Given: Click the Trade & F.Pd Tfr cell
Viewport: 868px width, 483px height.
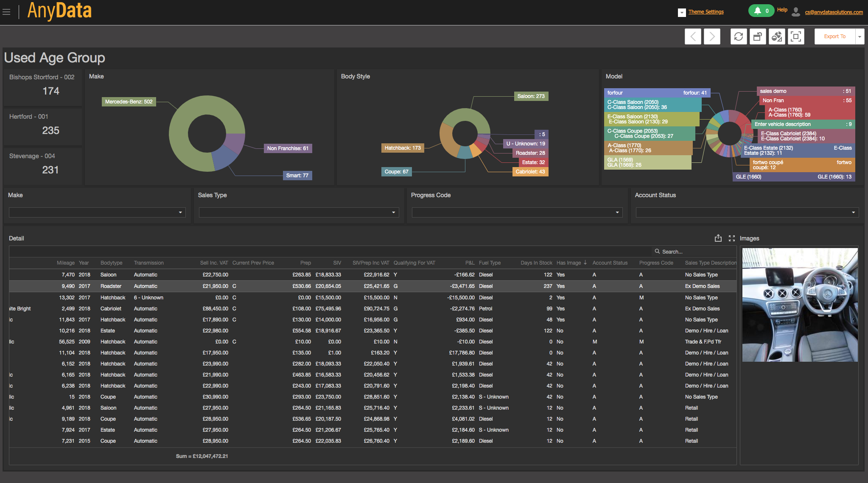Looking at the screenshot, I should tap(703, 342).
